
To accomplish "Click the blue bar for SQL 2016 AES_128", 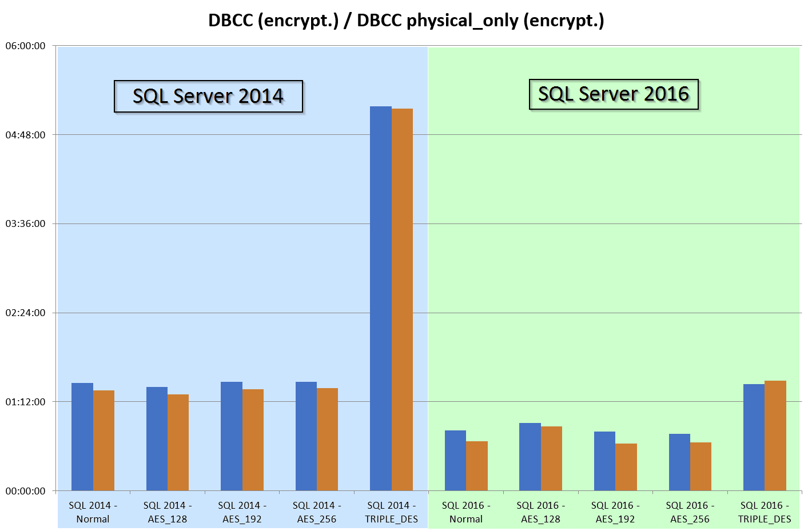I will pyautogui.click(x=530, y=457).
